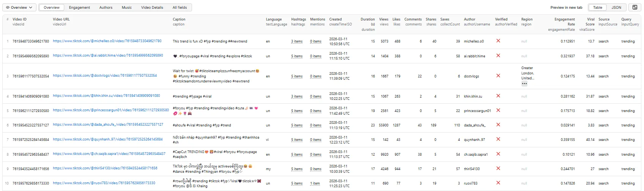This screenshot has height=191, width=644.
Task: Click video ID 7615948733049621780
Action: click(31, 41)
